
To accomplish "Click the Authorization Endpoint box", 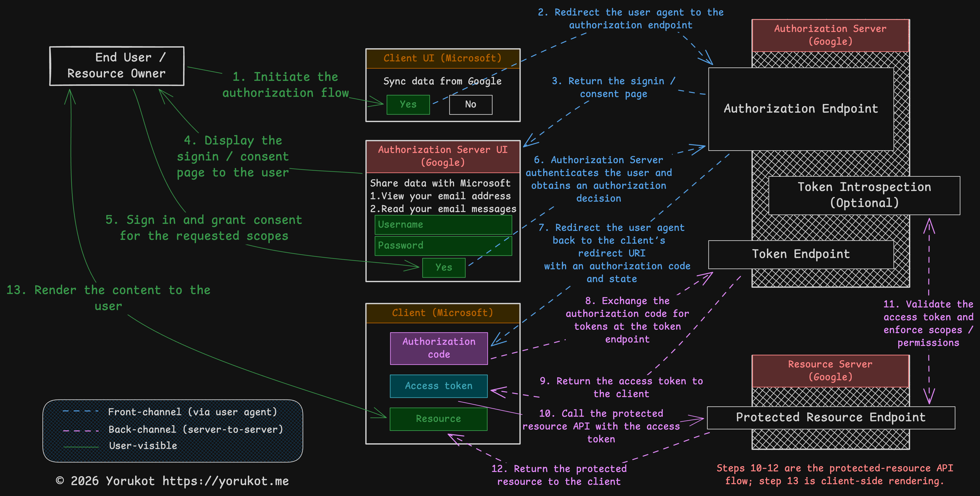I will coord(801,109).
